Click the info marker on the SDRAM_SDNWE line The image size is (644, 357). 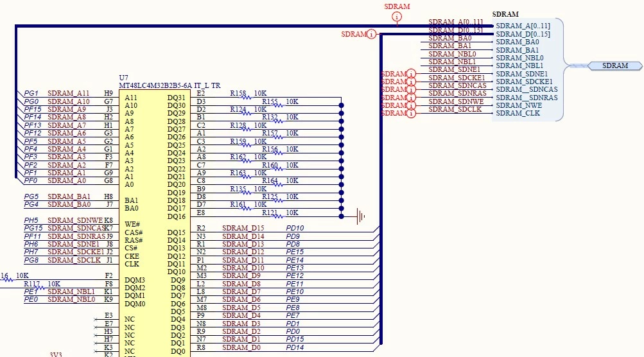411,105
